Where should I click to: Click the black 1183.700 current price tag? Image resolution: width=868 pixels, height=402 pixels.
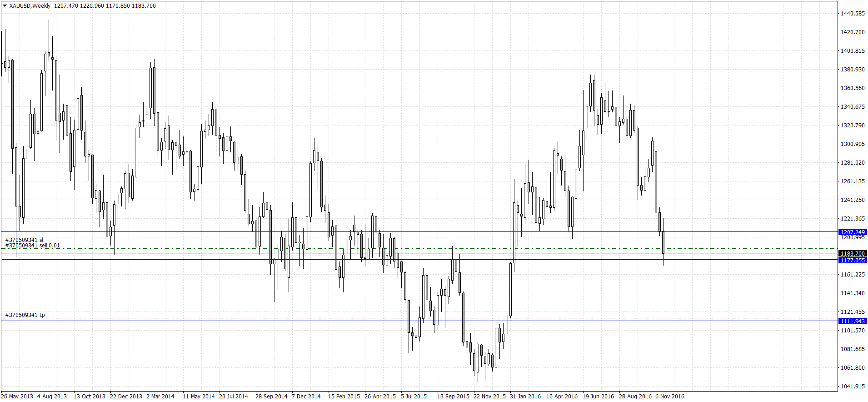tap(853, 253)
